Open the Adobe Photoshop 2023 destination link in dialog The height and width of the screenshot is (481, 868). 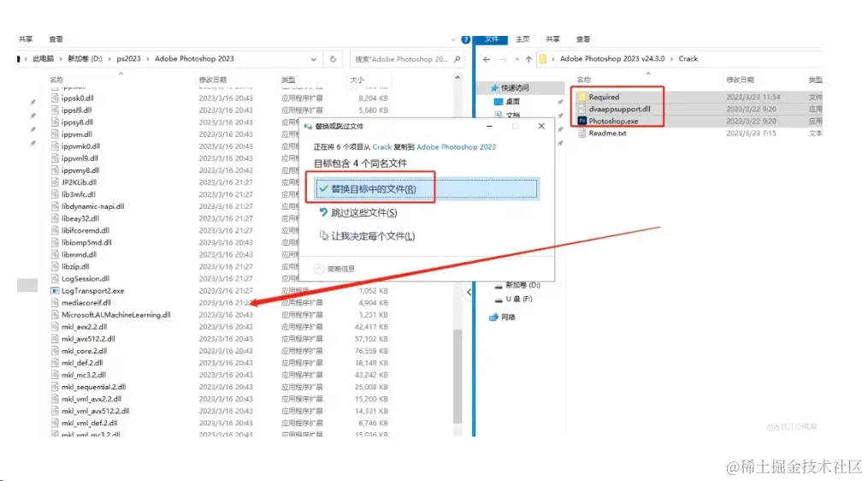456,147
